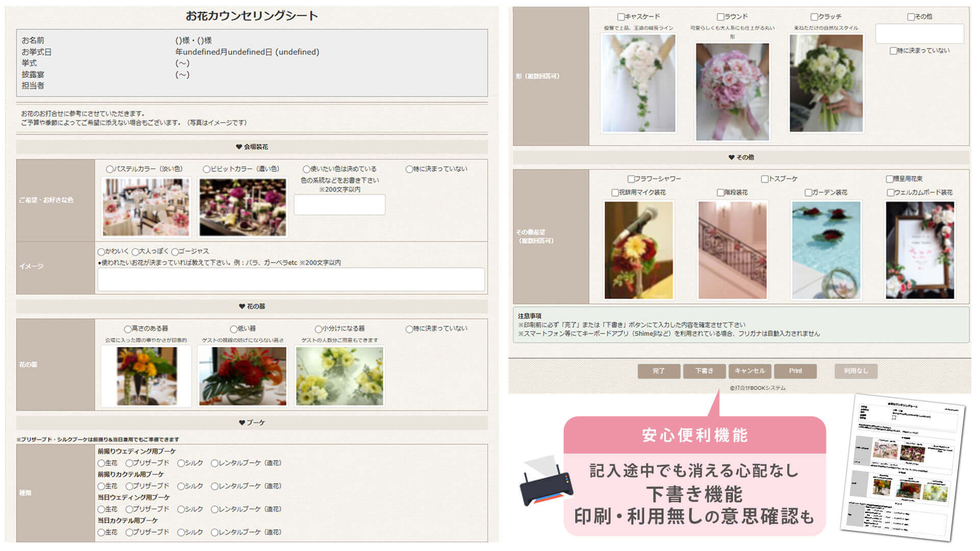Open the cascade bouquet photo

(x=639, y=84)
